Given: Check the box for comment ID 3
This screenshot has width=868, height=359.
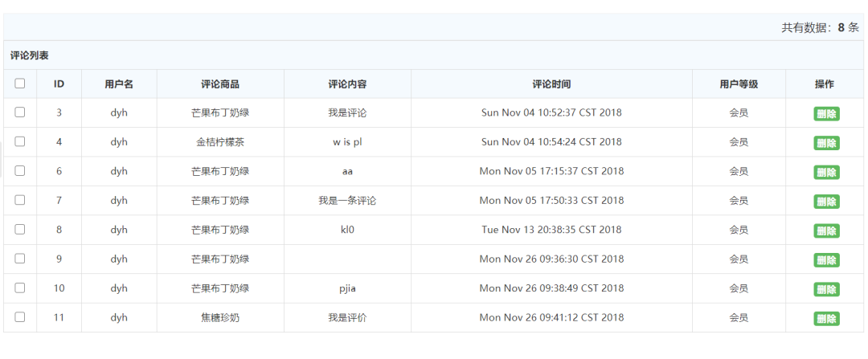Looking at the screenshot, I should [x=20, y=112].
